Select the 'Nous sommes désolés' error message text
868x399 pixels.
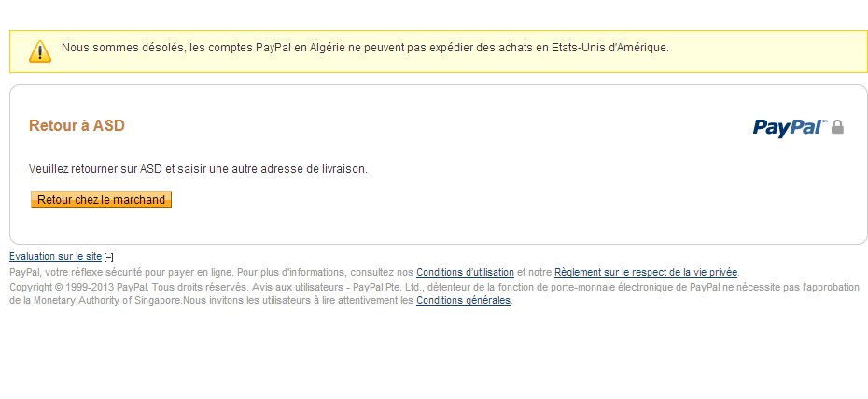(365, 48)
